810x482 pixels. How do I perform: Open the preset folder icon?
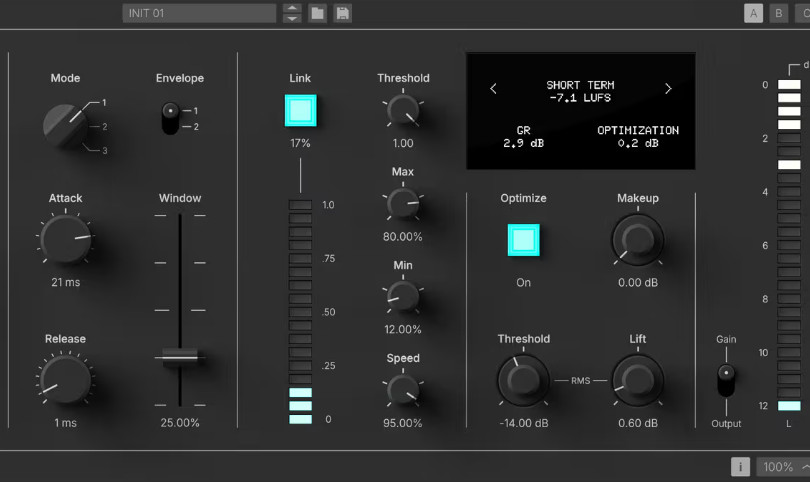(317, 13)
